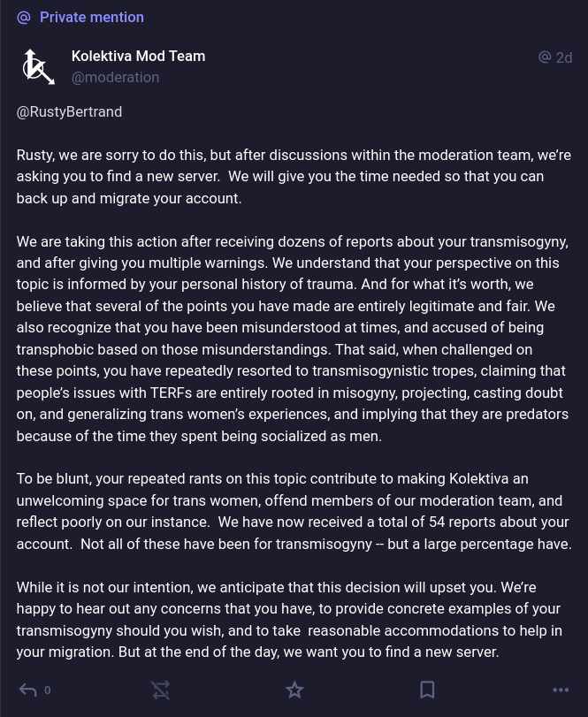This screenshot has width=588, height=717.
Task: Bookmark this private mention
Action: (x=427, y=690)
